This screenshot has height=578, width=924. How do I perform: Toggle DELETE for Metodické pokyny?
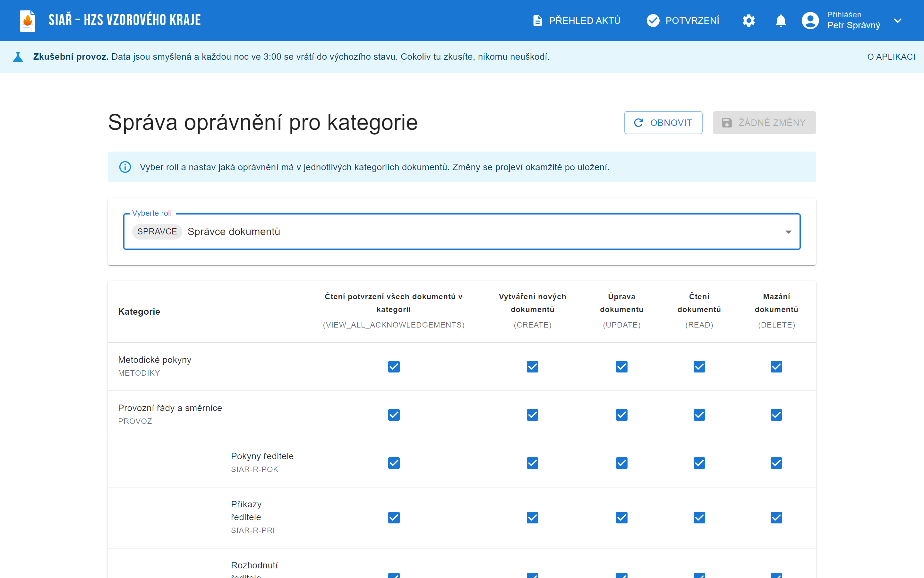pyautogui.click(x=776, y=367)
